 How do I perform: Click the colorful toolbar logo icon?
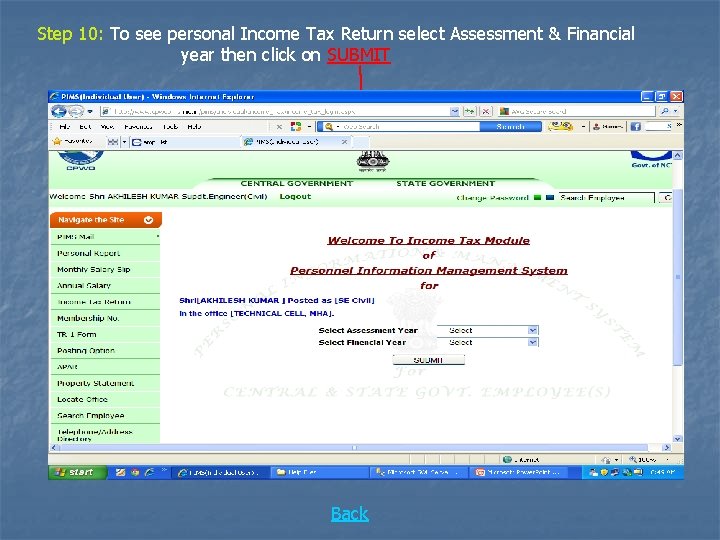coord(296,127)
